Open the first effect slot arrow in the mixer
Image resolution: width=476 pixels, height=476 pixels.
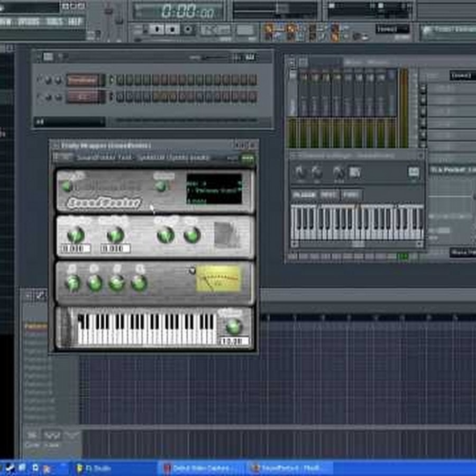(423, 89)
